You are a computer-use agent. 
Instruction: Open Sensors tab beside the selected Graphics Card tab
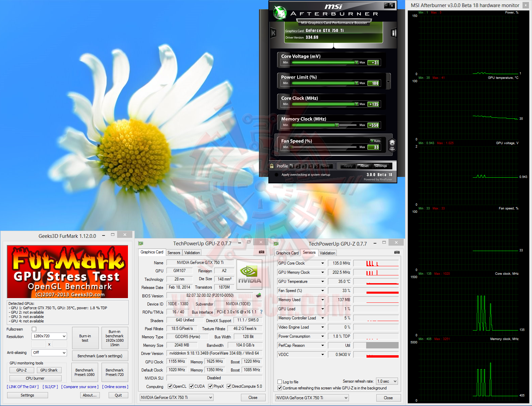[174, 253]
